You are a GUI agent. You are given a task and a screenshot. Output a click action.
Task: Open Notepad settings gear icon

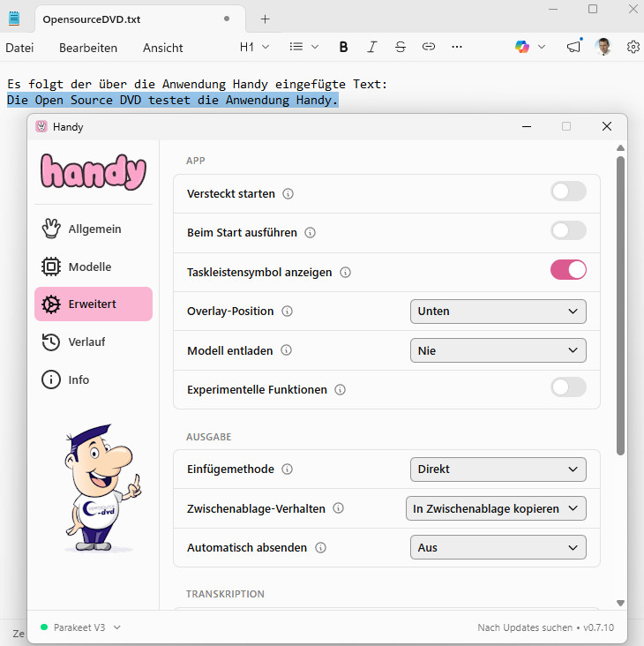point(633,47)
